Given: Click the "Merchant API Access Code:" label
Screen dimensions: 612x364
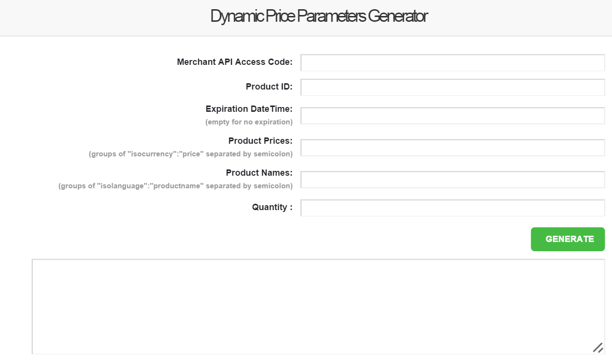Looking at the screenshot, I should (234, 62).
